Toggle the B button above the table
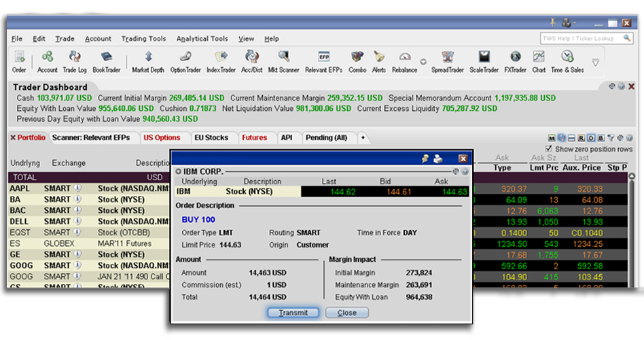 [x=601, y=138]
